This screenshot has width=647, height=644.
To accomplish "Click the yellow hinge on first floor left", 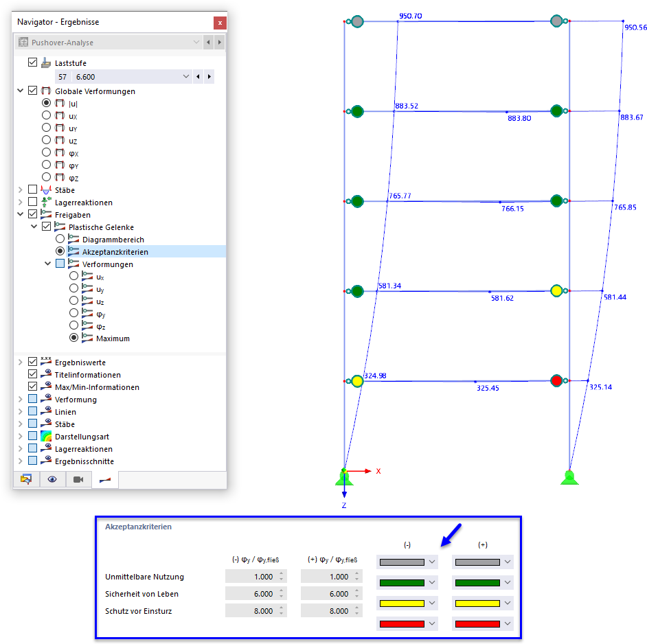I will (357, 381).
